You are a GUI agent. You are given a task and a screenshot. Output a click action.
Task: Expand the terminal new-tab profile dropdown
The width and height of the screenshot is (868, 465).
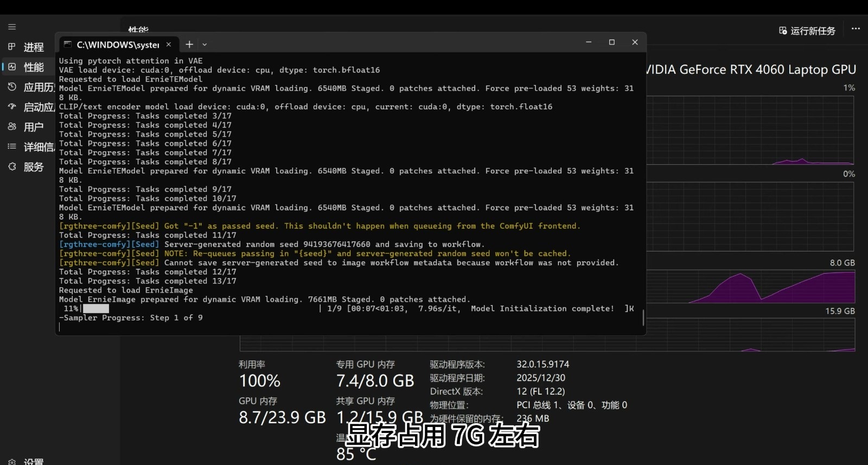click(205, 44)
